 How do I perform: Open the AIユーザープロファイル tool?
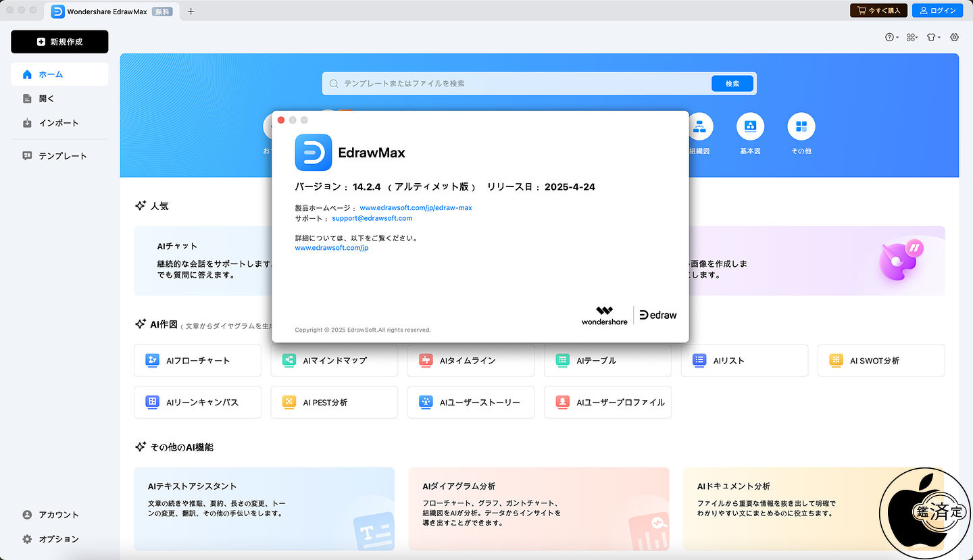pos(607,403)
